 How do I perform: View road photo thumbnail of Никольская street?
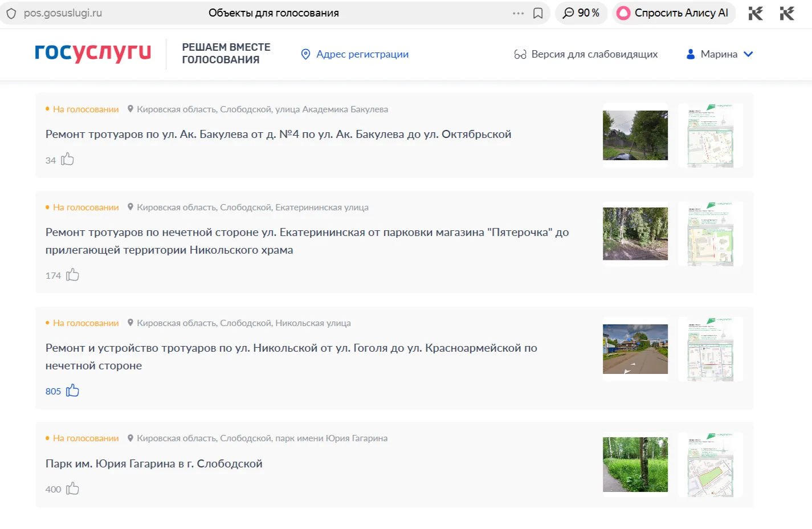click(x=635, y=349)
